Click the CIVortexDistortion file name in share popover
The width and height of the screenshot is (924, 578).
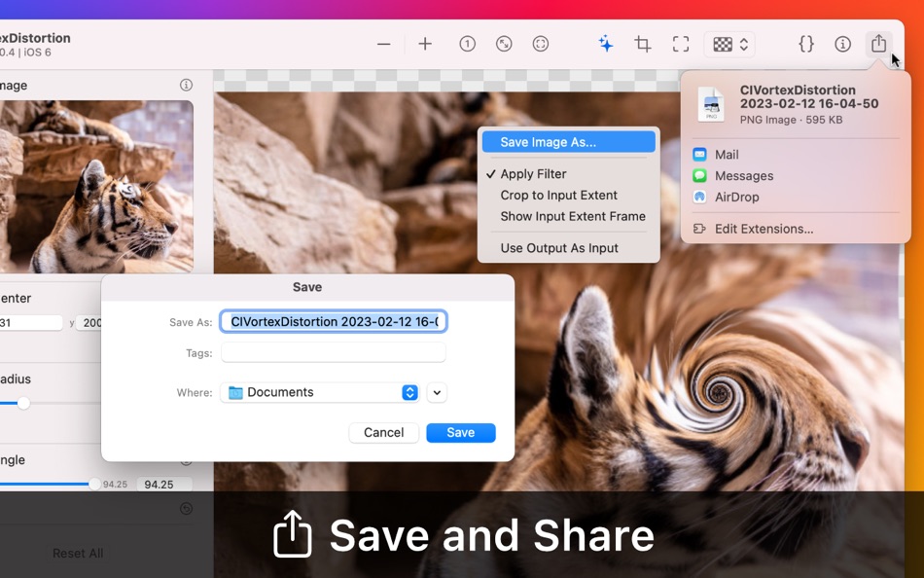point(809,96)
